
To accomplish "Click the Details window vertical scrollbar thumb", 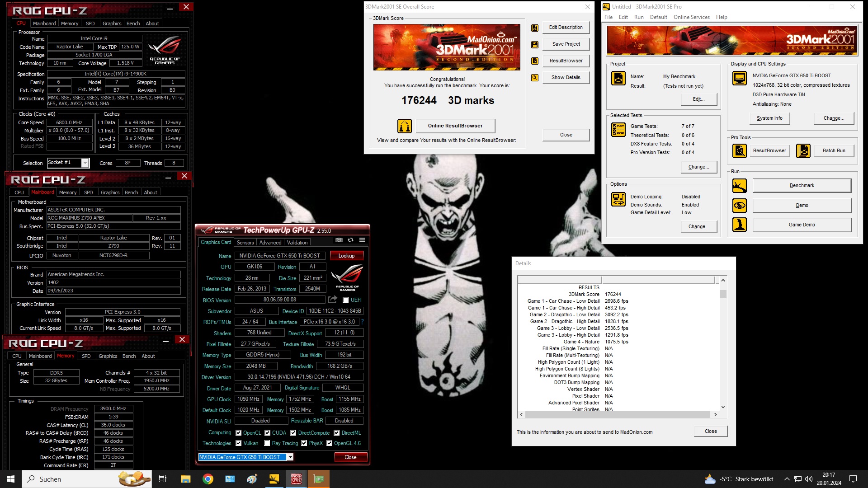I will pyautogui.click(x=723, y=294).
